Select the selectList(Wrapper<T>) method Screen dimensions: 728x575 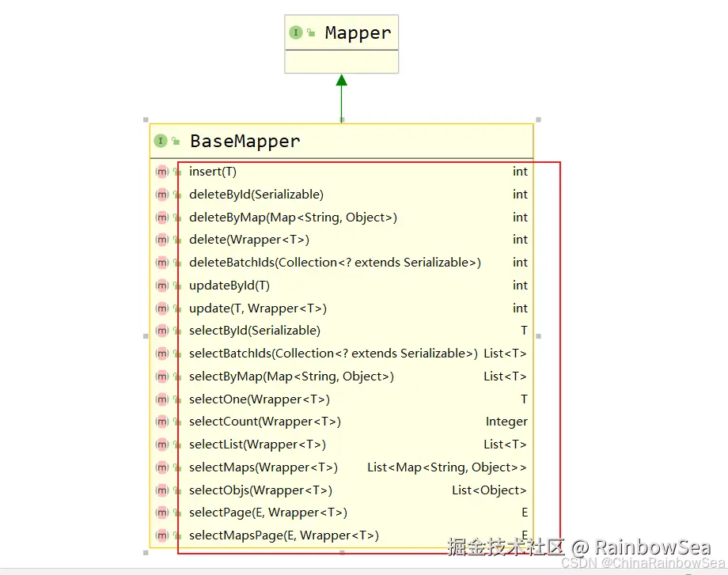click(258, 444)
